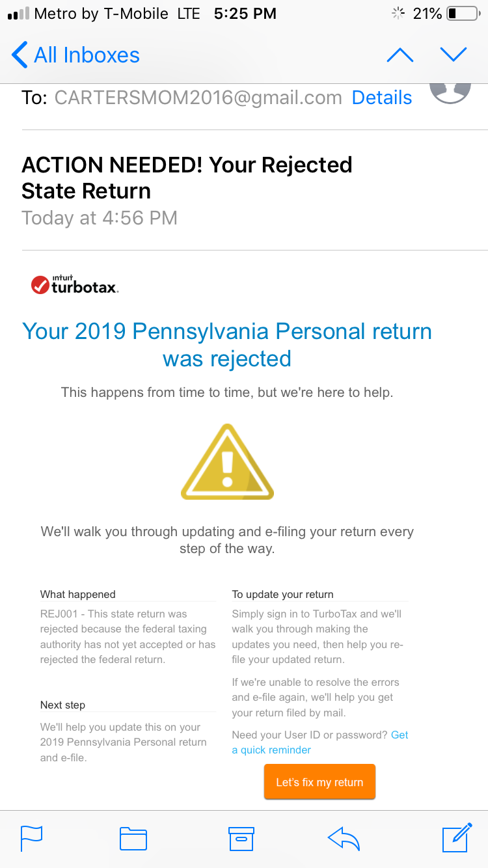Archive this email with the box icon
The image size is (488, 868).
coord(241,838)
